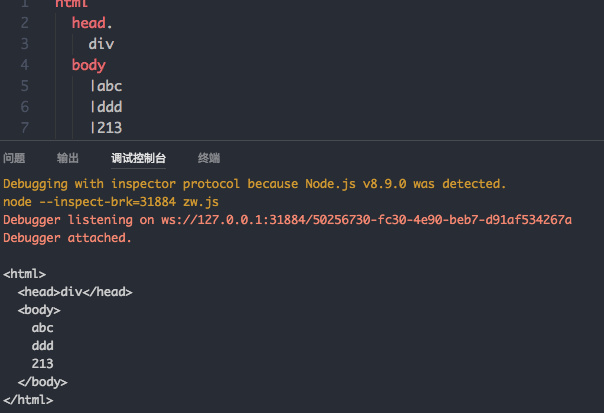The image size is (604, 413).
Task: Switch to the 问题 panel tab
Action: click(x=14, y=158)
